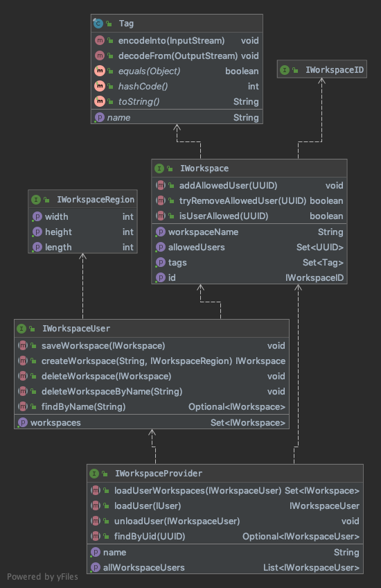
Task: Click the interface icon of IWorkspaceUser
Action: pyautogui.click(x=21, y=329)
